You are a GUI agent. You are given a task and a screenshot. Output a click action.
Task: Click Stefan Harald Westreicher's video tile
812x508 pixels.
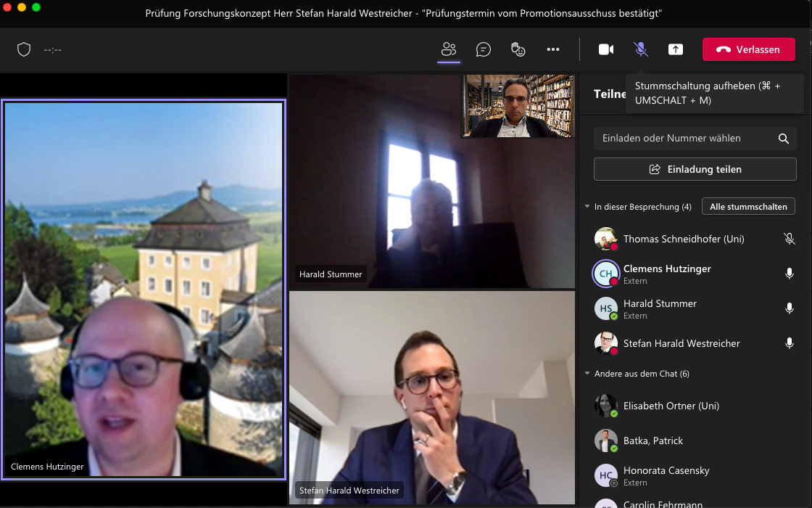(x=432, y=398)
